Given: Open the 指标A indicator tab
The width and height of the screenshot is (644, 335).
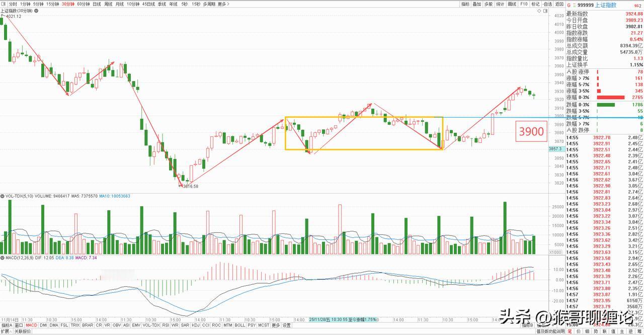Looking at the screenshot, I should point(7,325).
